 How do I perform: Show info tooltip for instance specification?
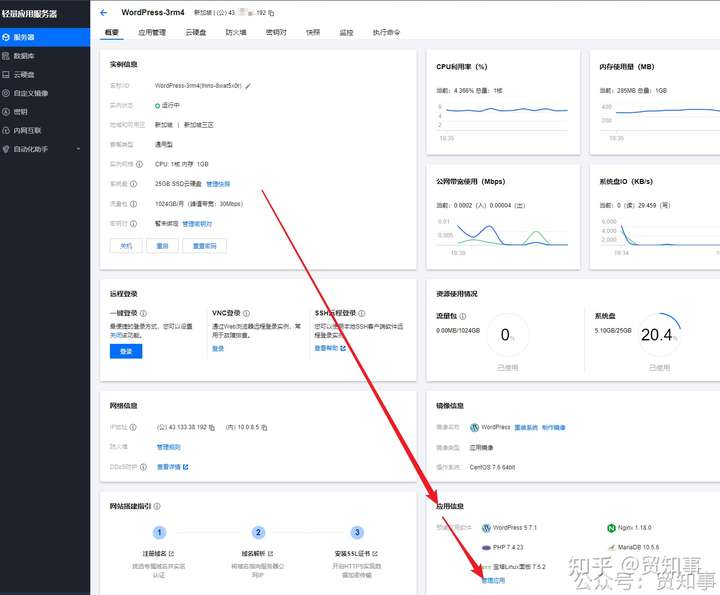point(139,164)
